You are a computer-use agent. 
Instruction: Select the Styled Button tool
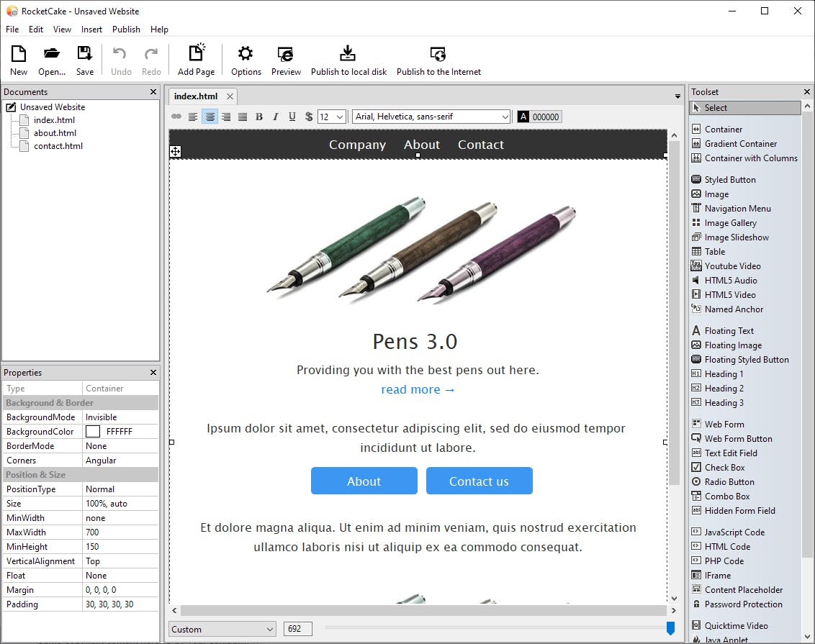pos(730,180)
